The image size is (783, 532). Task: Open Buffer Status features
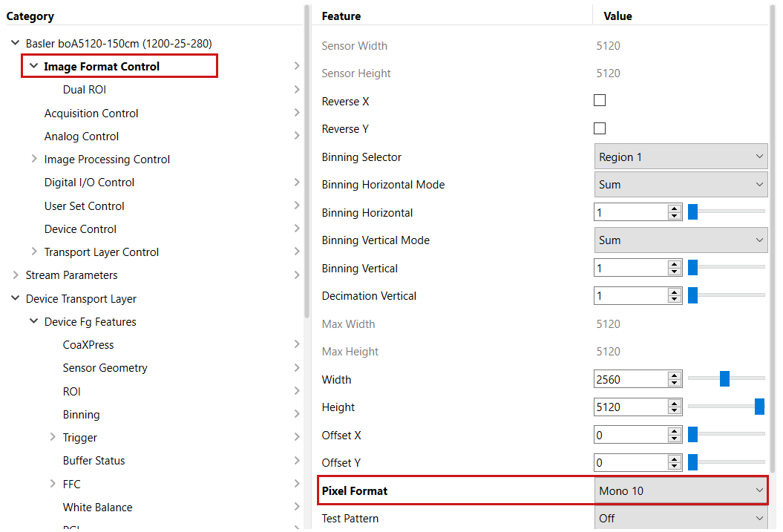pos(94,461)
